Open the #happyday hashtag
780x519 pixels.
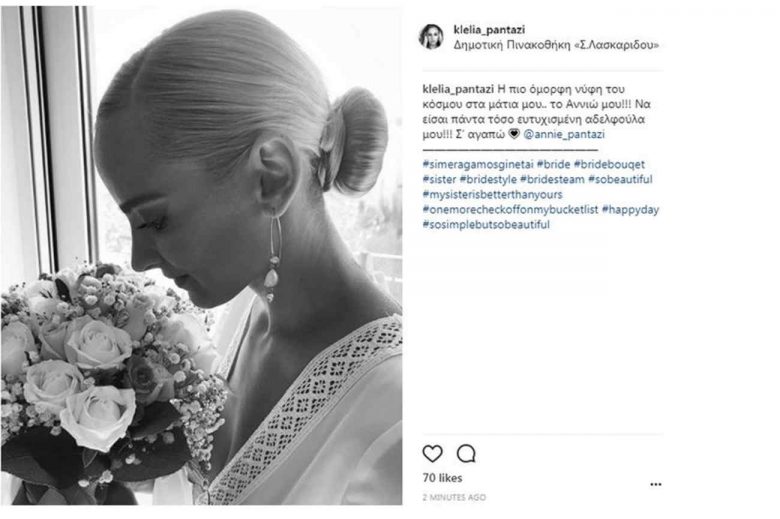(630, 209)
